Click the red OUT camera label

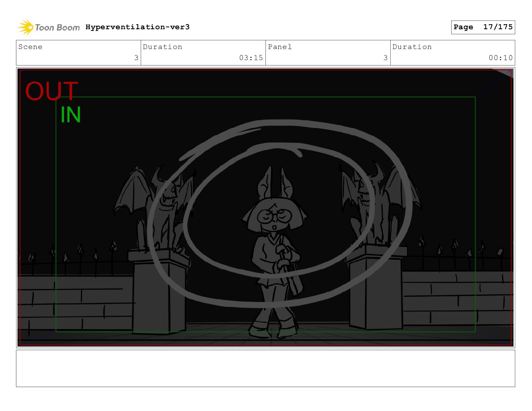click(x=51, y=91)
